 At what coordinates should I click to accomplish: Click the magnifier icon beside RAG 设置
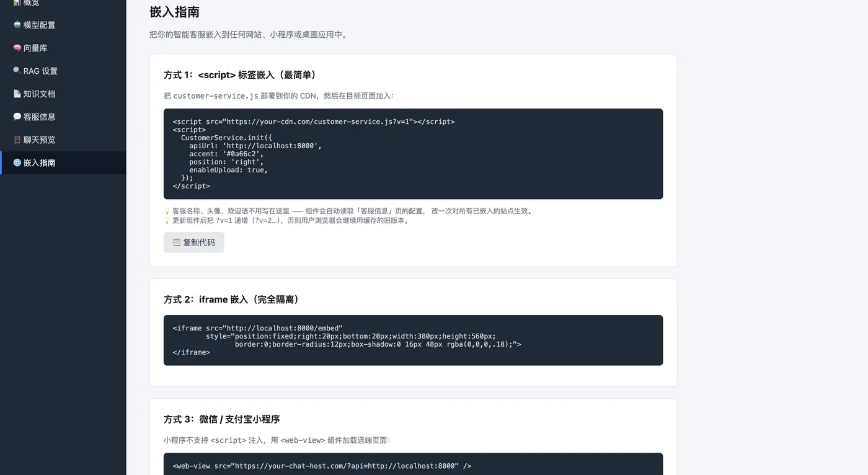(17, 71)
